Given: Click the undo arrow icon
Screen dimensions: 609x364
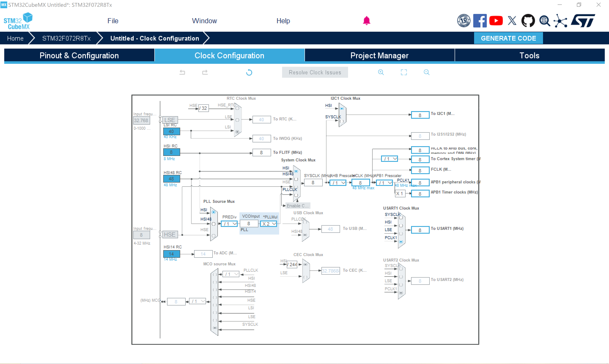Looking at the screenshot, I should (x=182, y=72).
